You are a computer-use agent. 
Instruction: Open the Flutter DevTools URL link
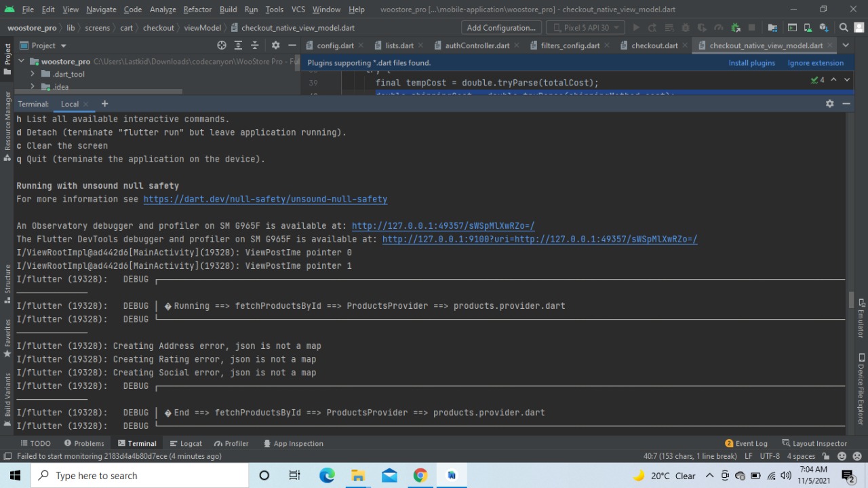[540, 239]
